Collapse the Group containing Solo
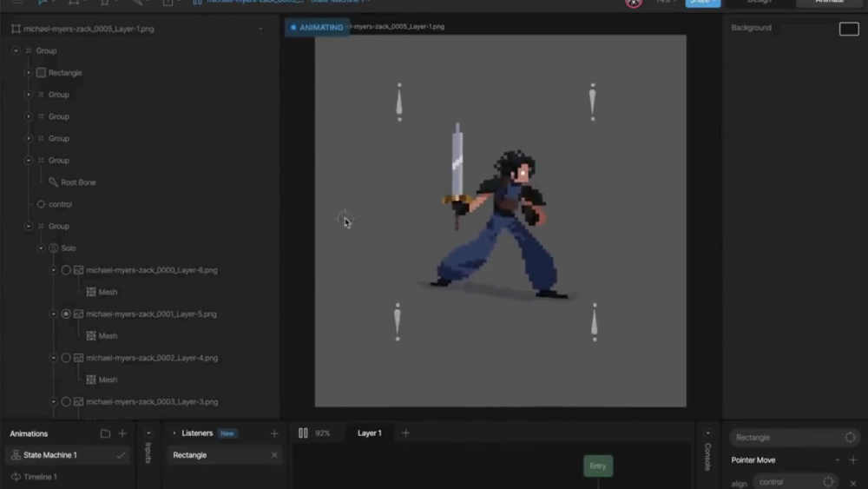 pos(29,226)
